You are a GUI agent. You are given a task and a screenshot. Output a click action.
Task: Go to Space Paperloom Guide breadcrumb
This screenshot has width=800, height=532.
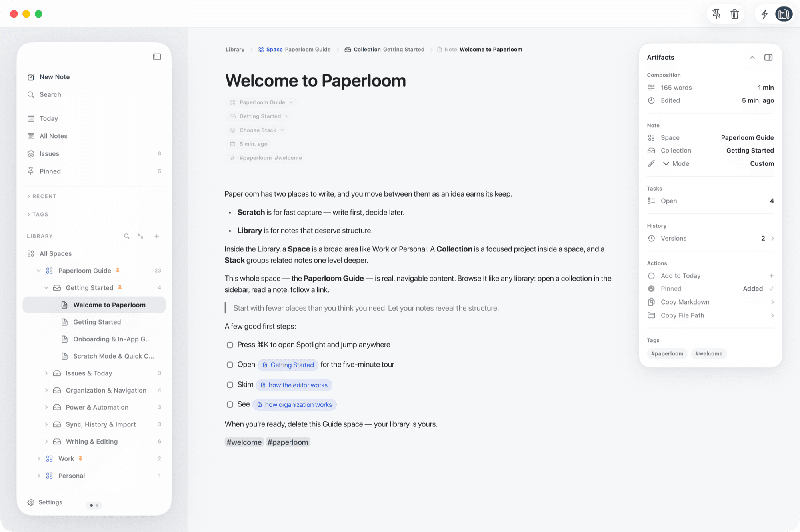click(294, 50)
